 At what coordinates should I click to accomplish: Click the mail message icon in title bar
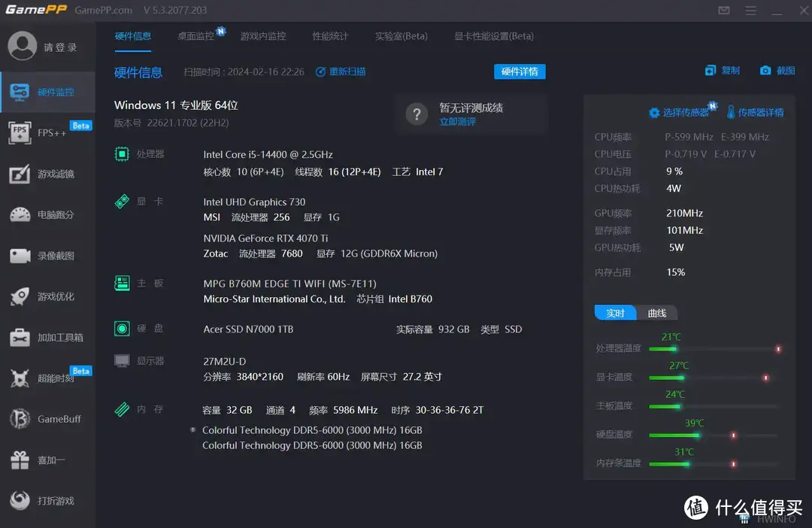724,11
